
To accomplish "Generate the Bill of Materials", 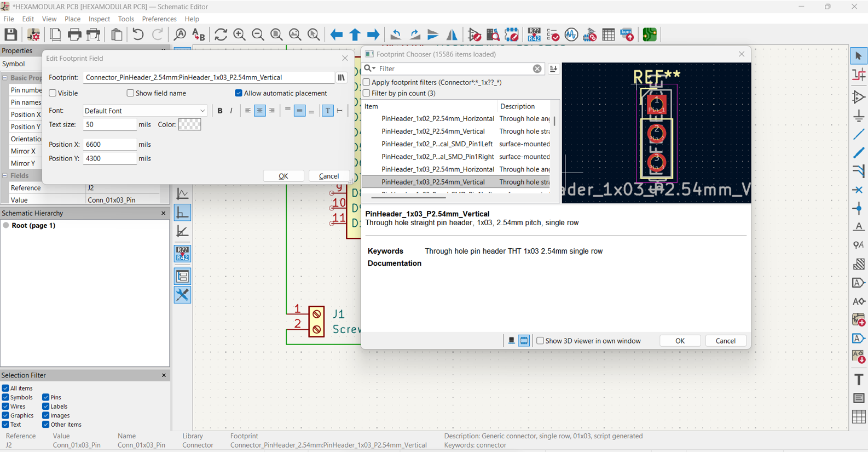I will pos(627,35).
